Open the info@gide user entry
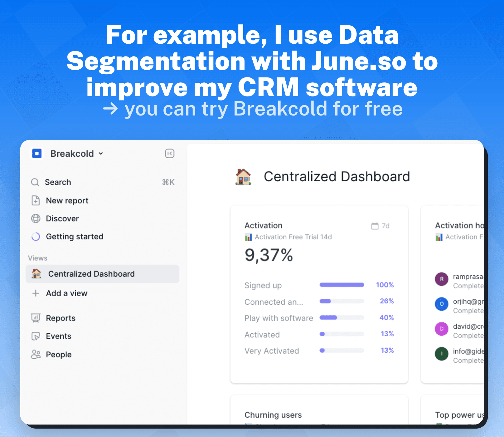Screen dimensions: 504x437 [459, 356]
